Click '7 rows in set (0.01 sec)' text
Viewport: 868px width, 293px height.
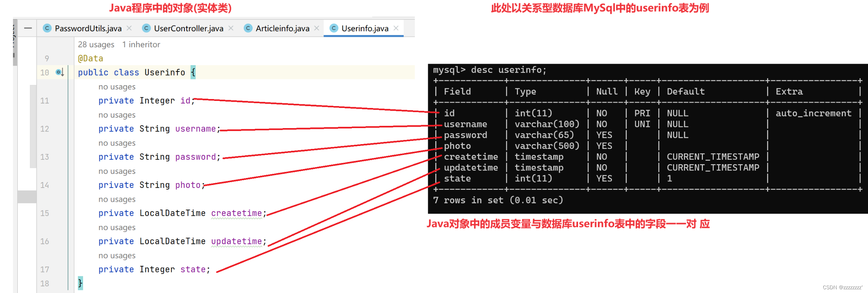[498, 200]
